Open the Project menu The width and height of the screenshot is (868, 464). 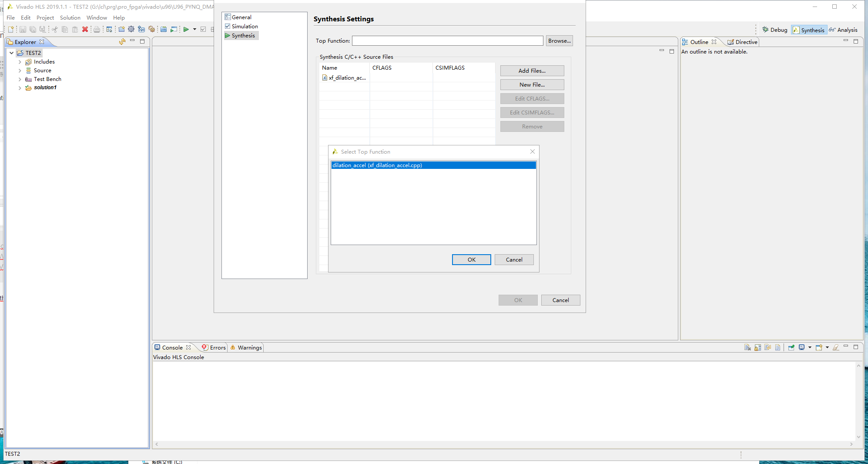tap(45, 17)
